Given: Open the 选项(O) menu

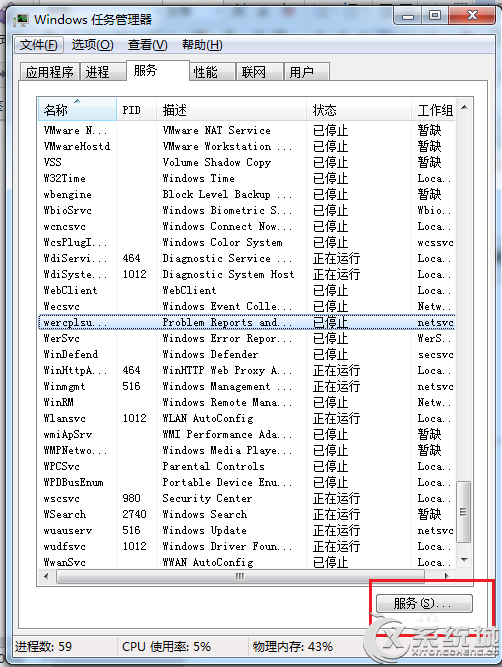Looking at the screenshot, I should click(x=92, y=45).
